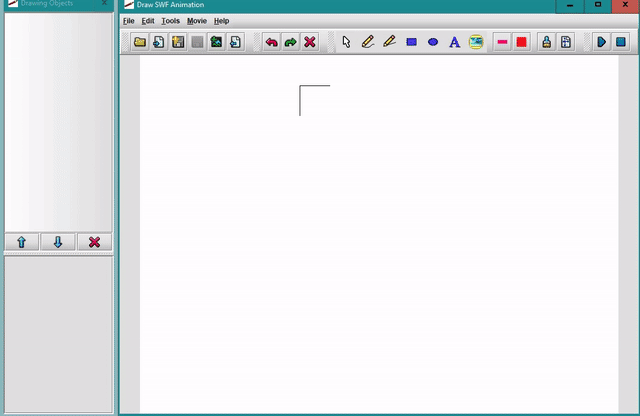Screen dimensions: 640x416
Task: Delete object in Drawing Objects panel
Action: [94, 242]
